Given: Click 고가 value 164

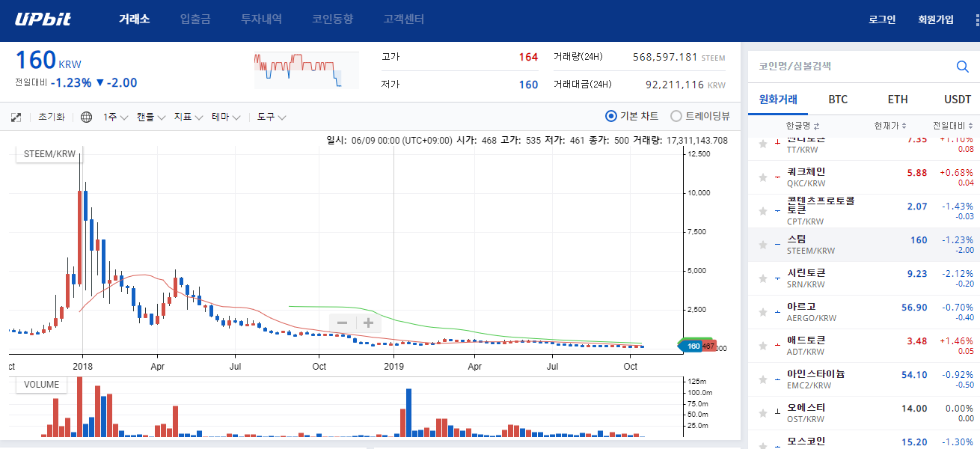Looking at the screenshot, I should point(528,57).
